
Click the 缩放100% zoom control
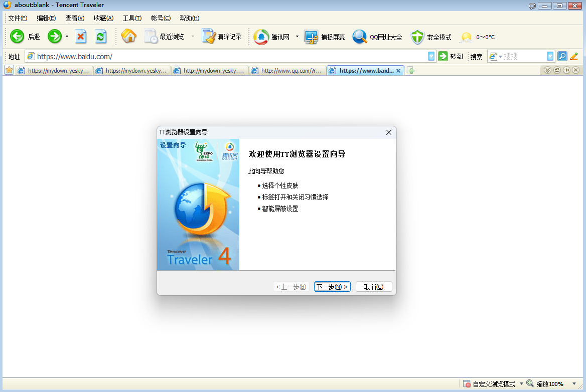click(545, 384)
